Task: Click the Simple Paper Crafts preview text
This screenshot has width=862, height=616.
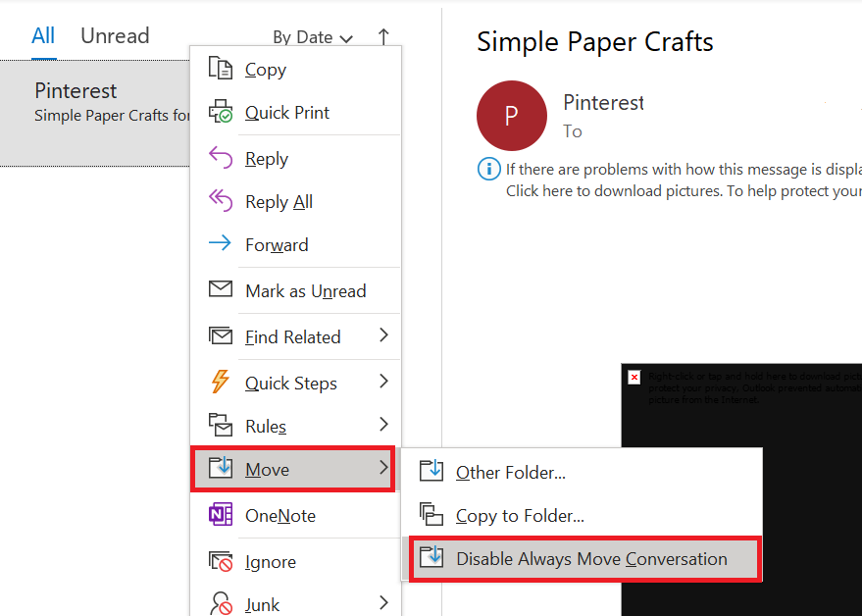Action: click(112, 116)
